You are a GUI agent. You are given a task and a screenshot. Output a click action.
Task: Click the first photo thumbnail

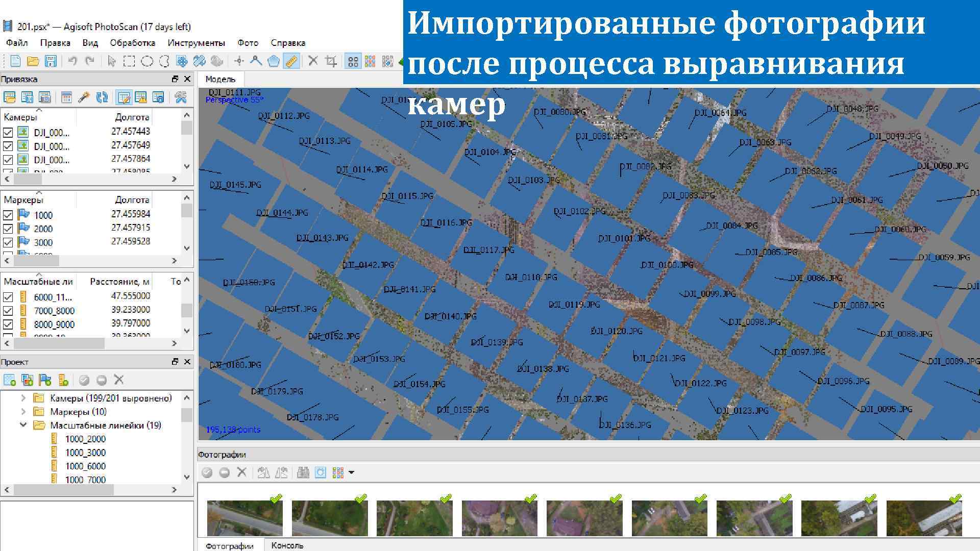(x=244, y=518)
